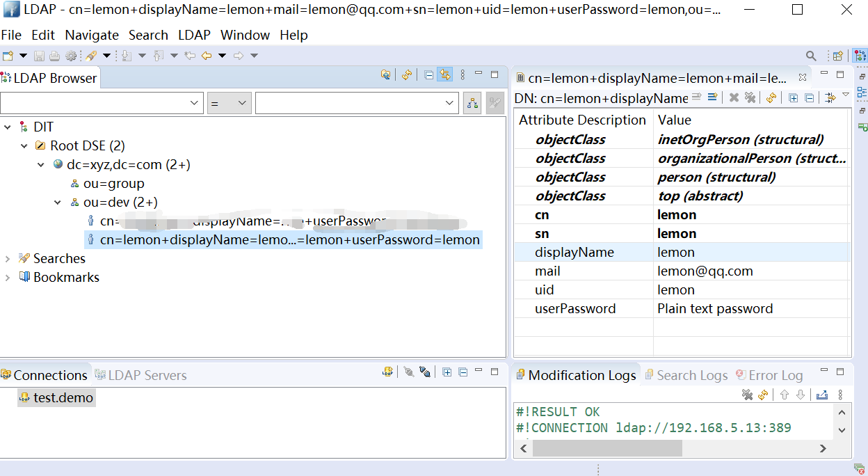The image size is (868, 476).
Task: Expand all attribute values in the entry editor
Action: tap(792, 97)
